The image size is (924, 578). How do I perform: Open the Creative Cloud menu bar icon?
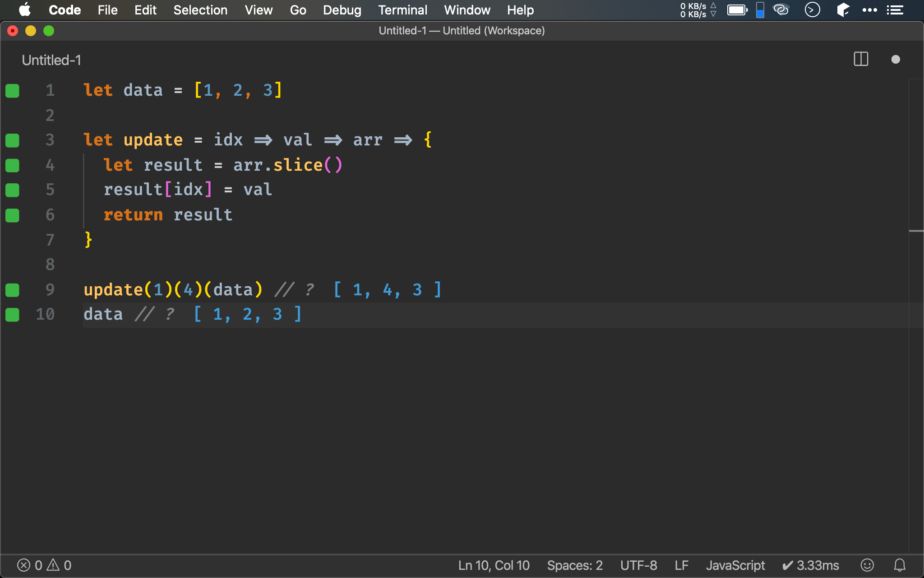(x=781, y=9)
